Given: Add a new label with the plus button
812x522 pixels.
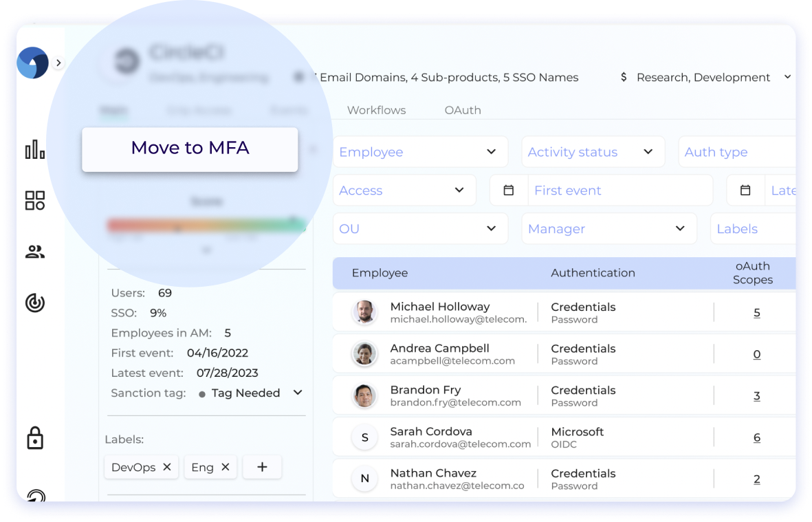Looking at the screenshot, I should coord(262,467).
